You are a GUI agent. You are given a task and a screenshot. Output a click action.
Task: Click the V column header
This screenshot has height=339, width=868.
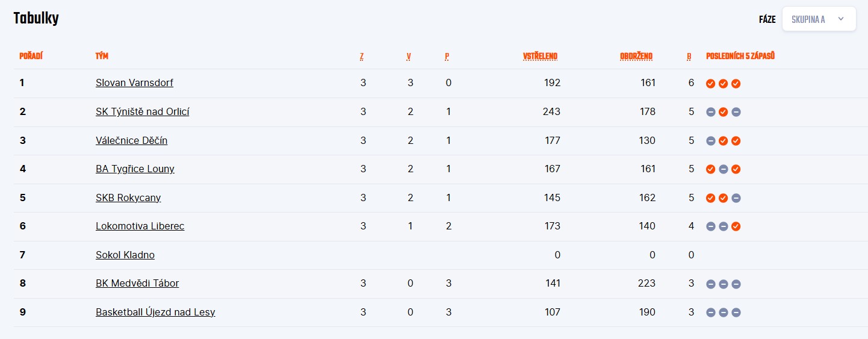click(x=409, y=57)
